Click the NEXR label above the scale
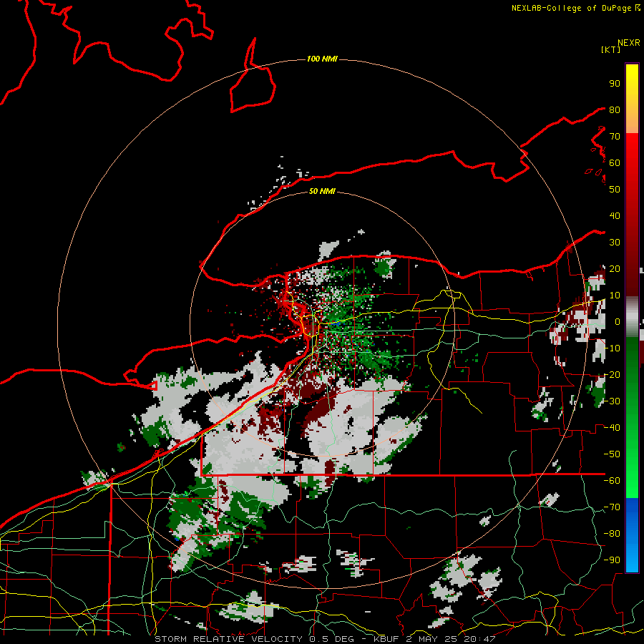This screenshot has height=644, width=644. pyautogui.click(x=629, y=43)
